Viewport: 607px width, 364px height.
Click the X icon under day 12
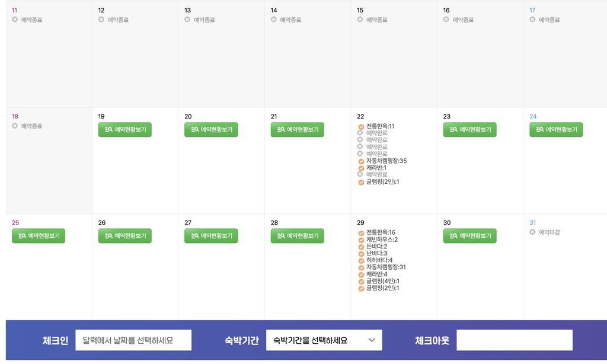[101, 20]
